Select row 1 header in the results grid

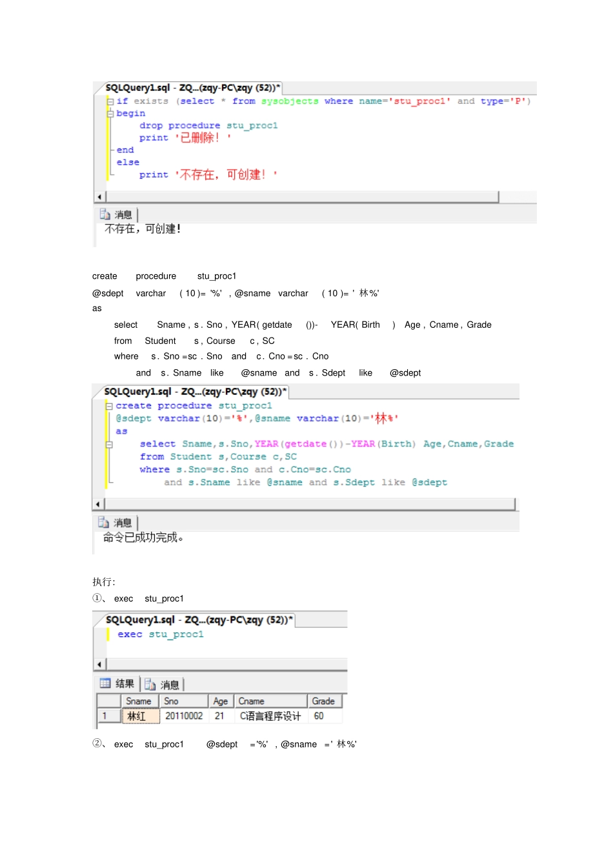pos(106,716)
